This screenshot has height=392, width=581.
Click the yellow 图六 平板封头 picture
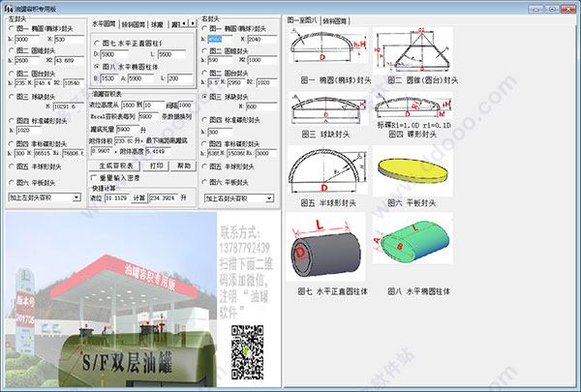click(413, 170)
